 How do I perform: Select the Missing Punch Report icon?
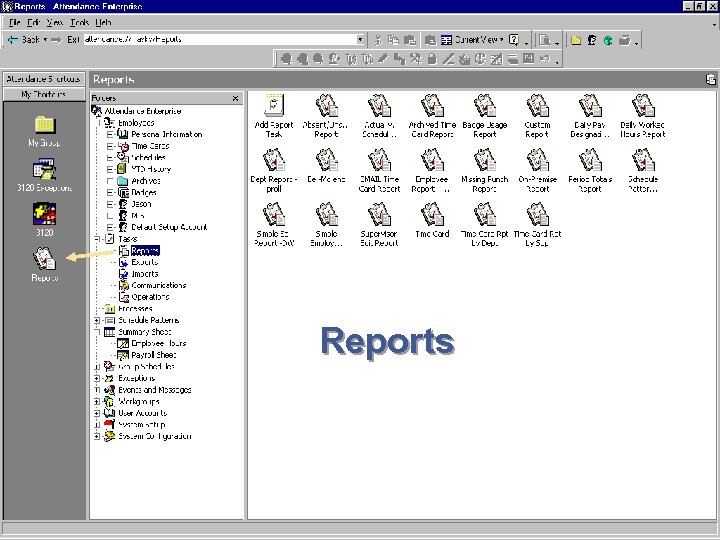[x=484, y=160]
